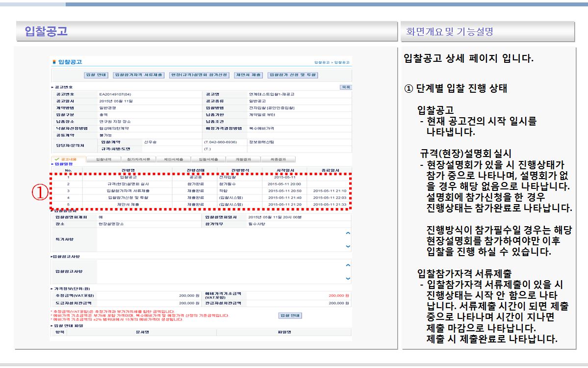Click the 진행방식 column header
This screenshot has height=368, width=588.
240,170
